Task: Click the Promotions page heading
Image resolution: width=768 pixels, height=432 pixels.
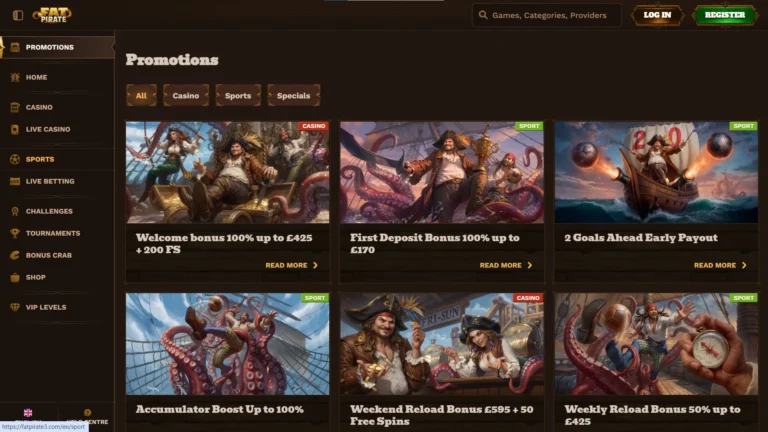Action: point(172,60)
